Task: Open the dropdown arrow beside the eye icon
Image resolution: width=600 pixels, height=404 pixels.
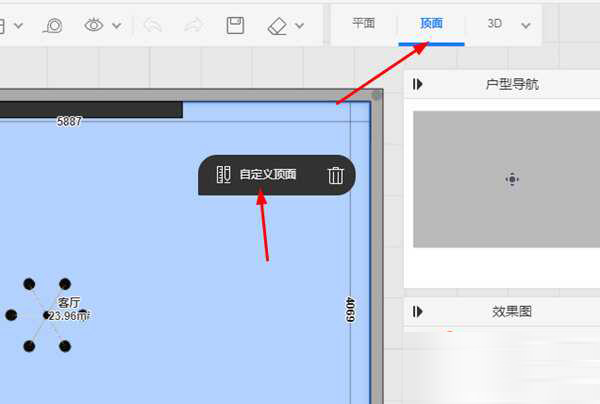Action: click(x=117, y=25)
